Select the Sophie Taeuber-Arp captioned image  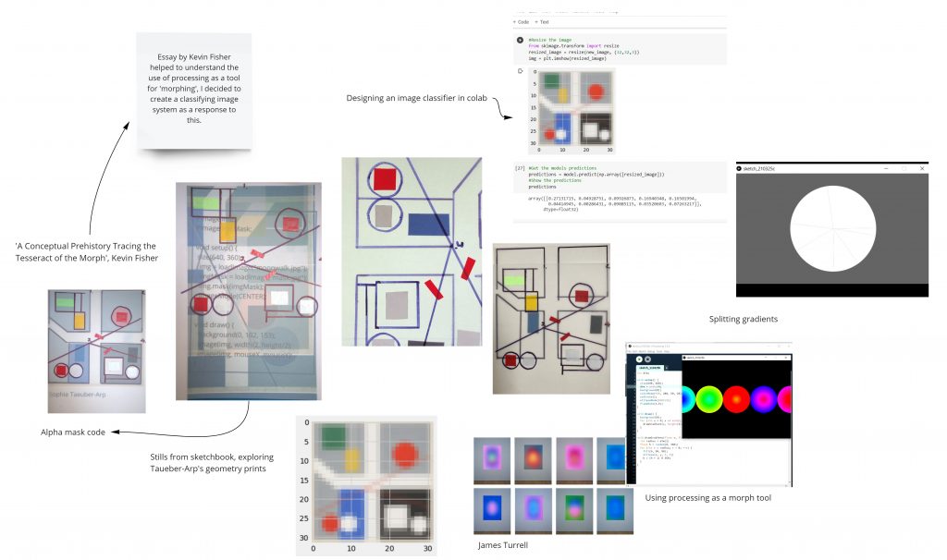click(96, 351)
